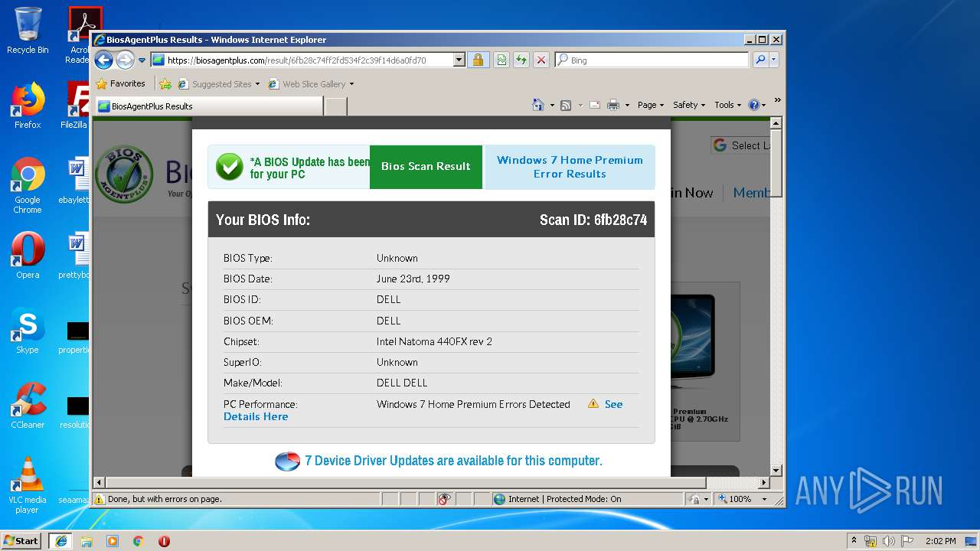This screenshot has height=551, width=980.
Task: Expand command bar overflow chevron
Action: point(778,100)
